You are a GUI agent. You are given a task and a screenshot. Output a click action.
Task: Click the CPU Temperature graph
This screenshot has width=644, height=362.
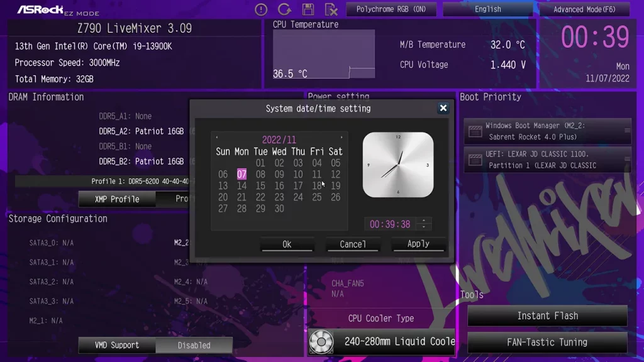point(324,54)
